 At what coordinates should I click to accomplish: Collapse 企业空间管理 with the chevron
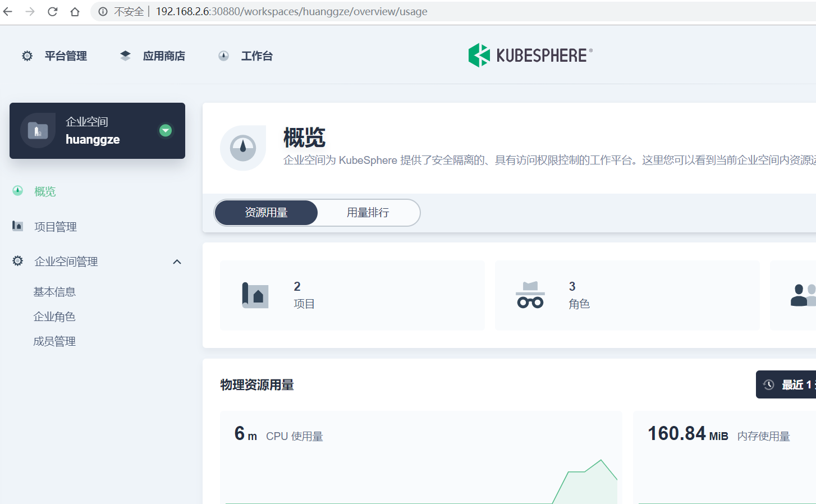click(x=177, y=262)
